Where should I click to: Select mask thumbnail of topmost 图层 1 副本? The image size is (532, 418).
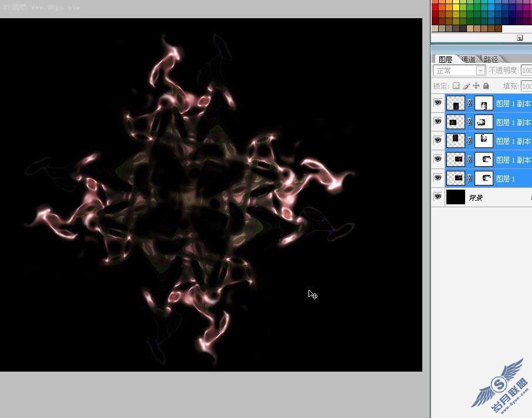tap(483, 103)
